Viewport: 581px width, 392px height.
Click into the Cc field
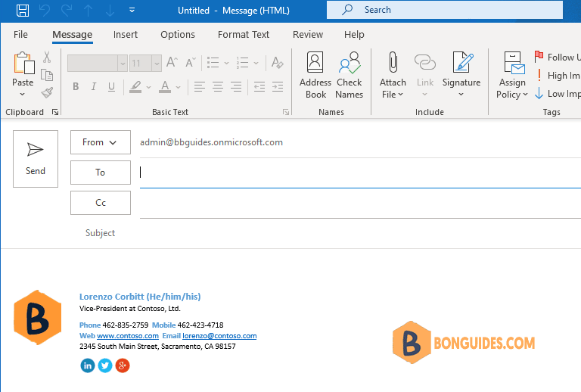(360, 203)
